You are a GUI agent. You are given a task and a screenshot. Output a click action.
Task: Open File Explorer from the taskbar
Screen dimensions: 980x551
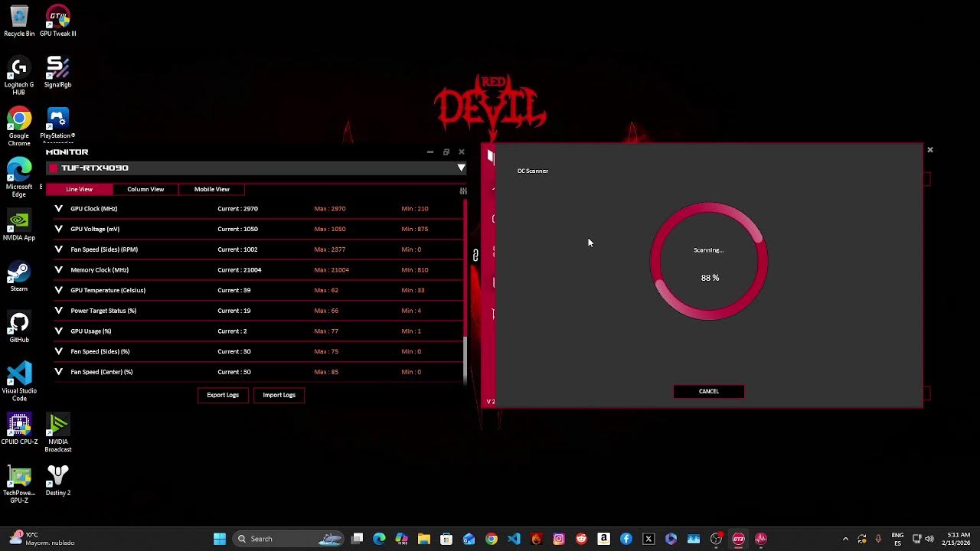424,539
